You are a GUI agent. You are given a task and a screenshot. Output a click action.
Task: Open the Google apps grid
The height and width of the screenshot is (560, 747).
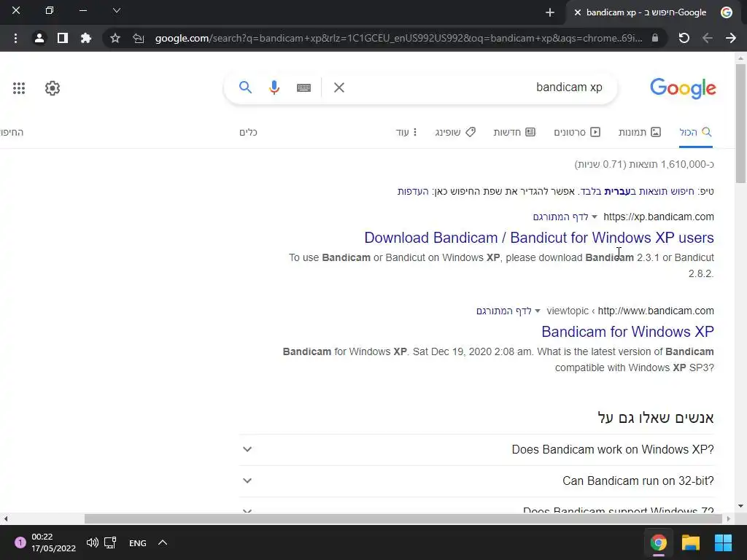[x=19, y=88]
